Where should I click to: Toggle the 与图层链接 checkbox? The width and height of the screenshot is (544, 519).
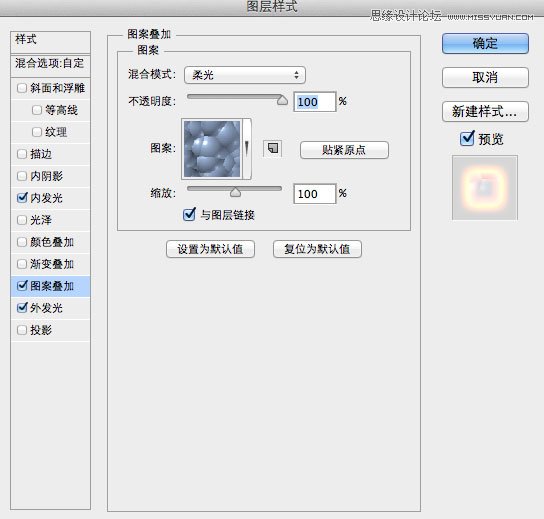(189, 214)
